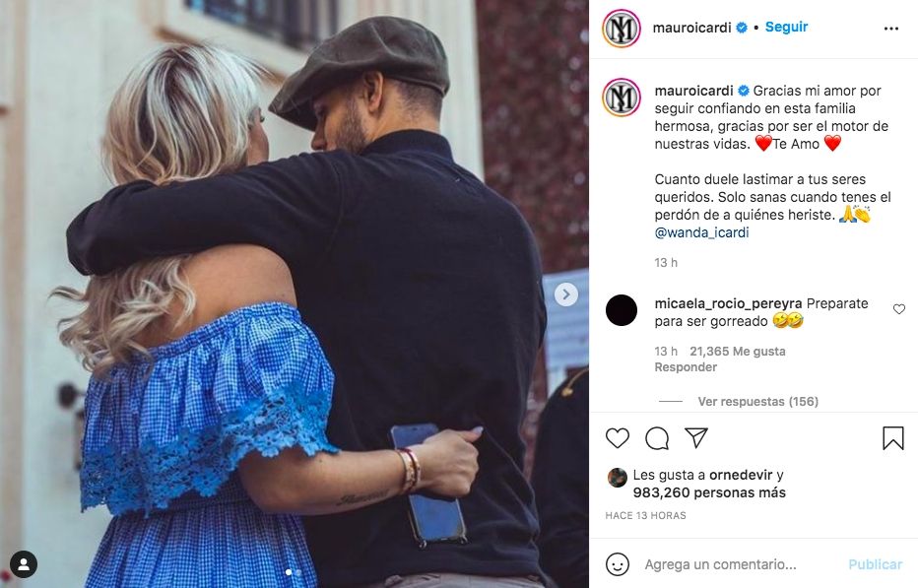Like the post with the heart icon

[x=617, y=438]
